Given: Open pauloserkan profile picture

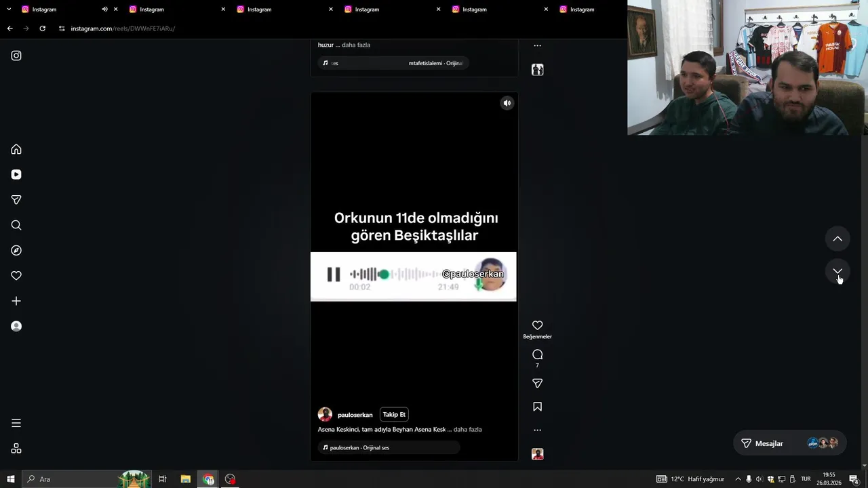Looking at the screenshot, I should 325,415.
